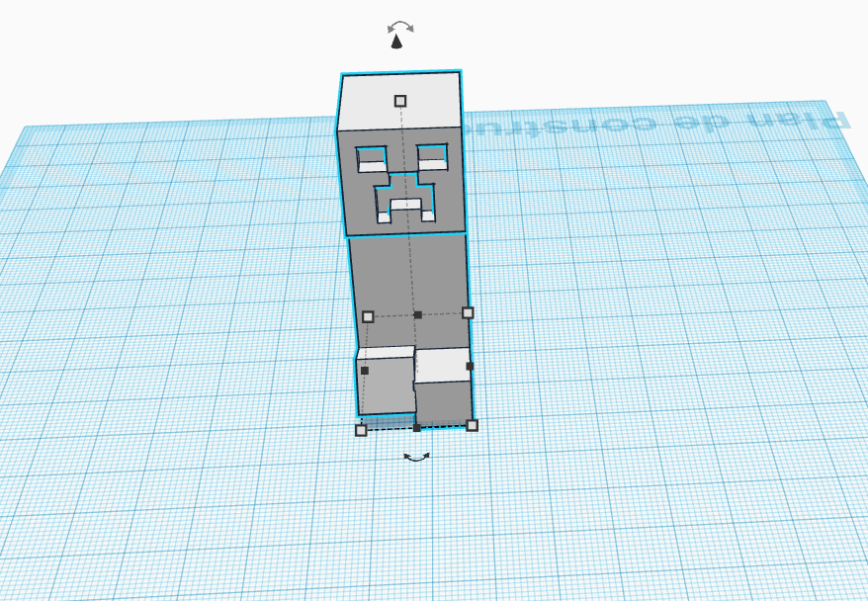868x601 pixels.
Task: Select the front-right white corner resize handle
Action: [473, 425]
